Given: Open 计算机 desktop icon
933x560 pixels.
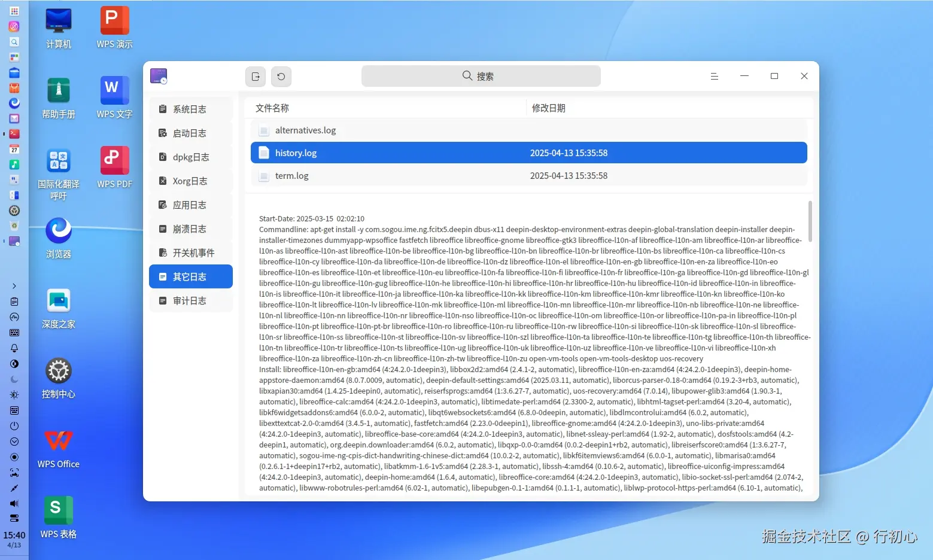Looking at the screenshot, I should [59, 29].
